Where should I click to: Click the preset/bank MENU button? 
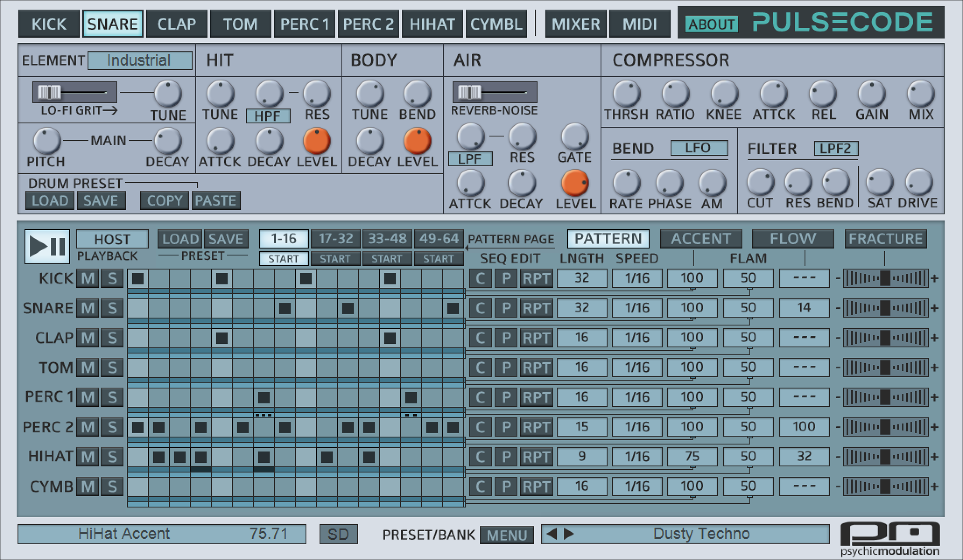click(x=507, y=535)
